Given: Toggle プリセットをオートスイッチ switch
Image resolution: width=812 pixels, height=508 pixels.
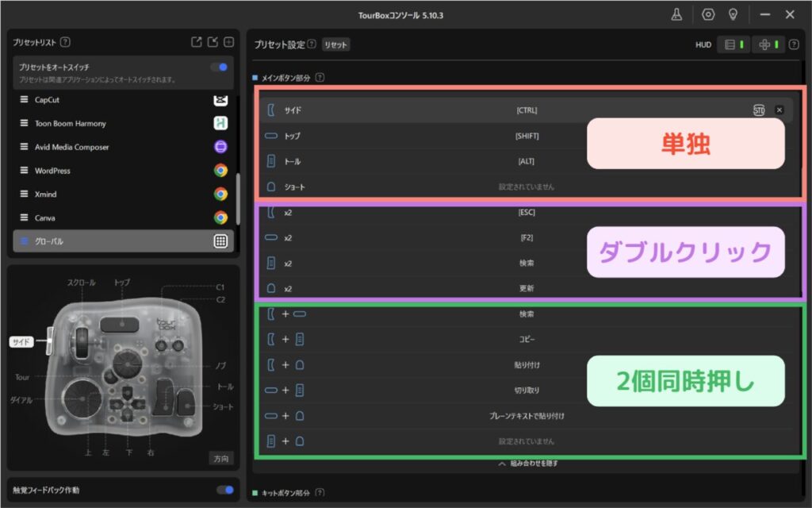Looking at the screenshot, I should (220, 67).
